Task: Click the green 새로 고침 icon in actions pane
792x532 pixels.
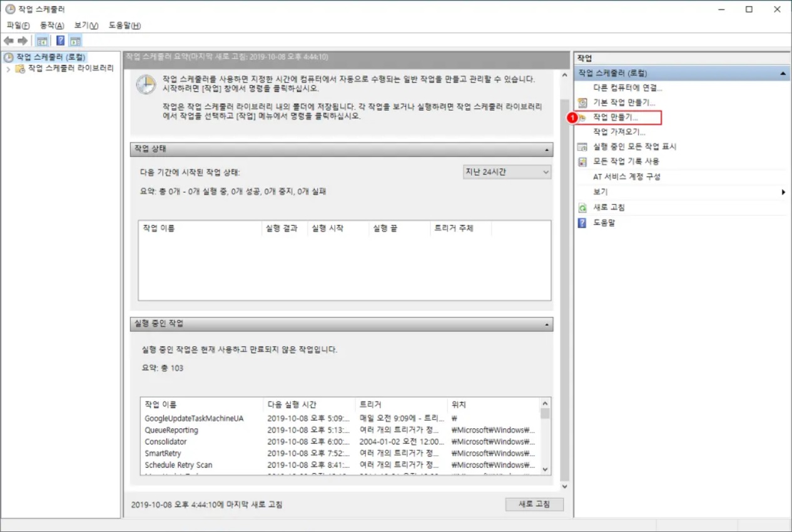Action: tap(582, 208)
